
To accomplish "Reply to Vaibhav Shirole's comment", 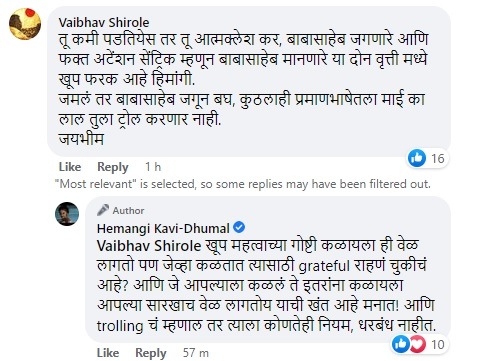I will tap(113, 167).
